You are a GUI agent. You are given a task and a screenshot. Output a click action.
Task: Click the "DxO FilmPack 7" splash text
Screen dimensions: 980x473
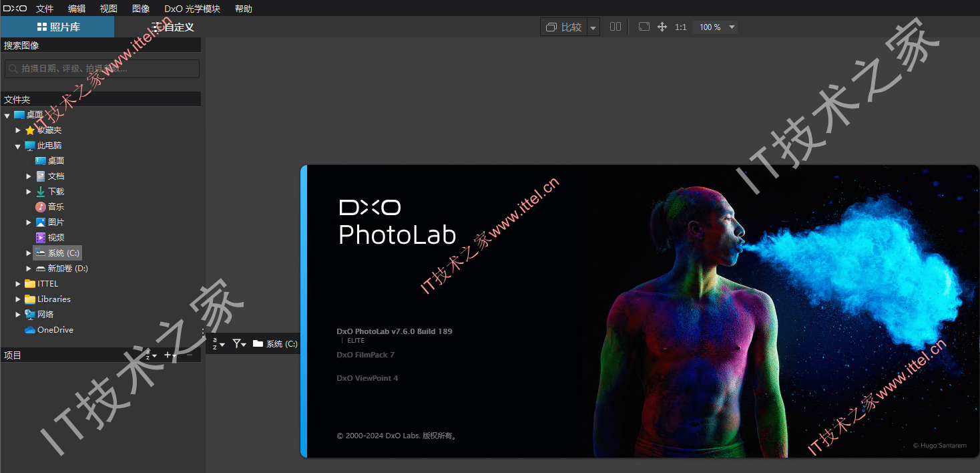point(366,355)
